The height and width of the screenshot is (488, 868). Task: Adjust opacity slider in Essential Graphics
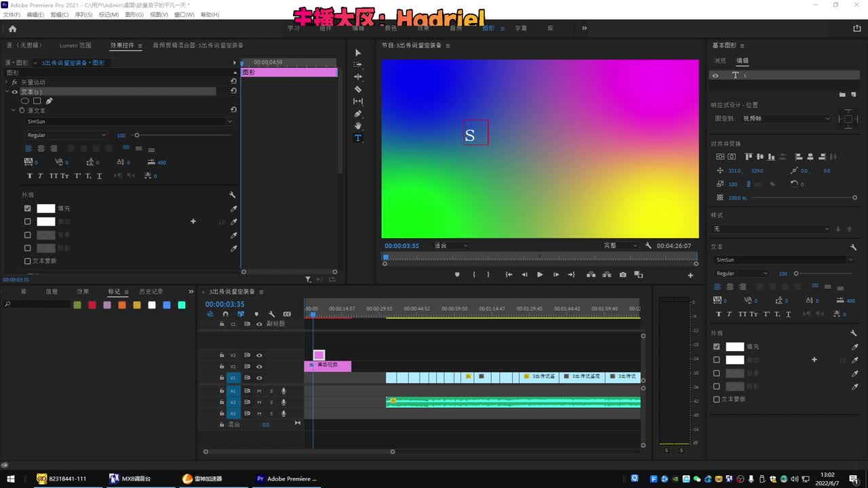click(x=854, y=198)
